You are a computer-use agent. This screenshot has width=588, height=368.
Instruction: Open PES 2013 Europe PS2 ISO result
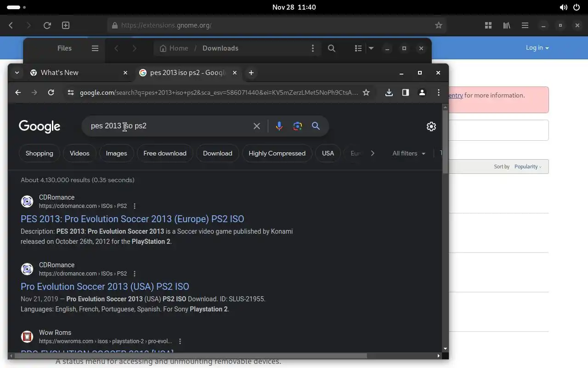tap(132, 219)
